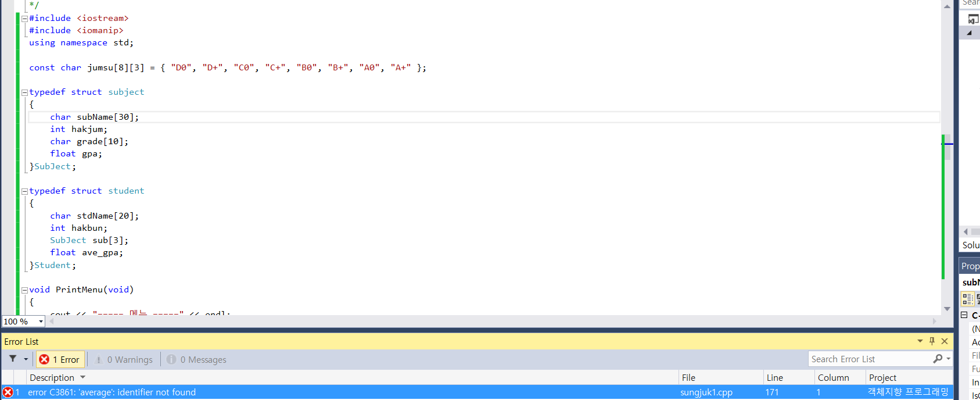The image size is (980, 400).
Task: Open the editor zoom level dropdown
Action: tap(41, 322)
